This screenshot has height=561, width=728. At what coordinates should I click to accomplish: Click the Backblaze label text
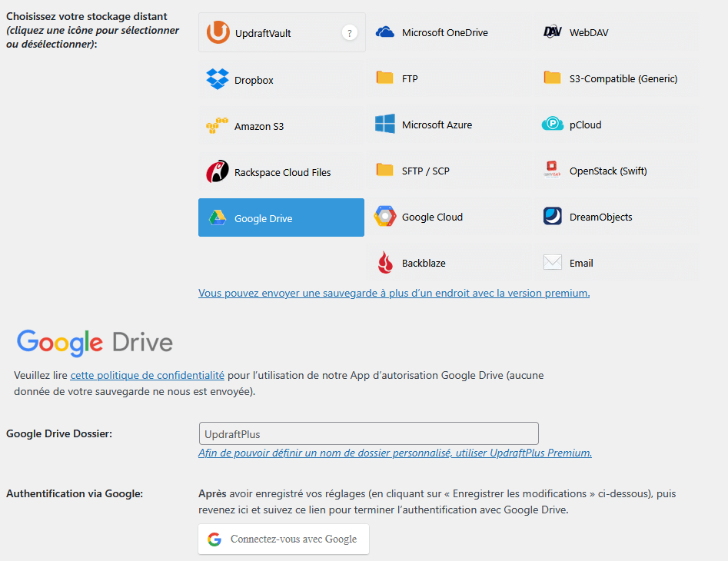(424, 263)
